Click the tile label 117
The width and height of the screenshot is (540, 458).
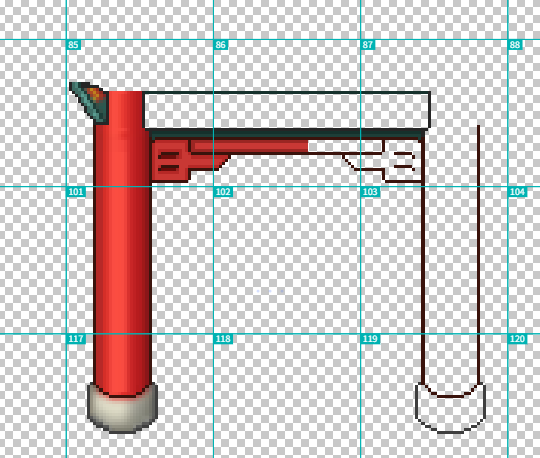76,339
